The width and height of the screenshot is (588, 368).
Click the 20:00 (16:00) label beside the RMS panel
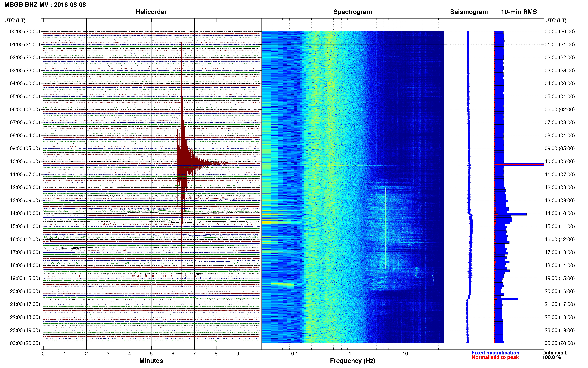(560, 291)
